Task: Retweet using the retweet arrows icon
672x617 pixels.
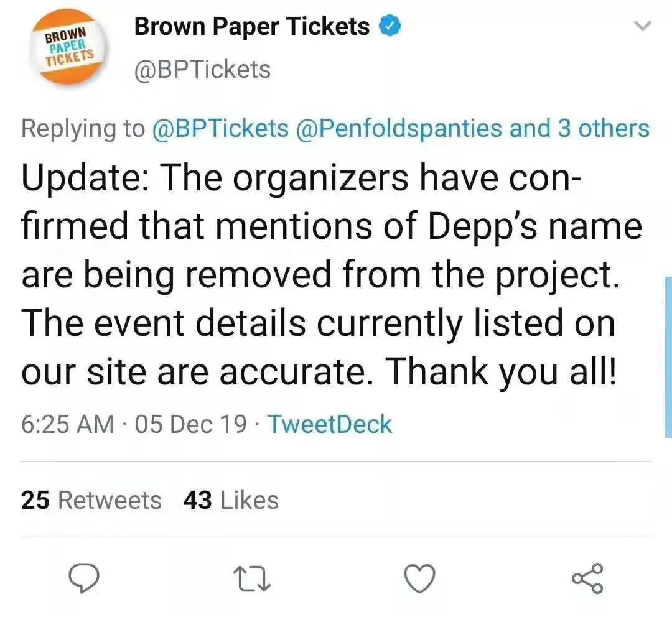Action: (x=252, y=579)
